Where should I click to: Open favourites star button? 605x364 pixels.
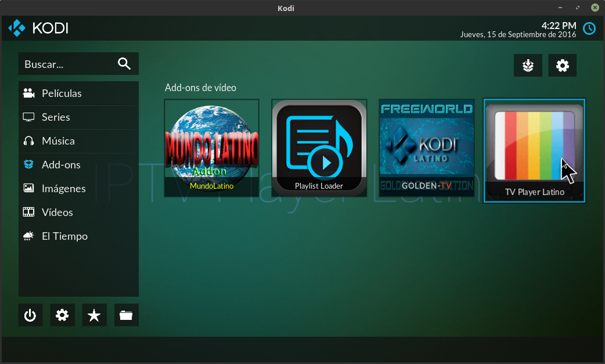[x=94, y=315]
